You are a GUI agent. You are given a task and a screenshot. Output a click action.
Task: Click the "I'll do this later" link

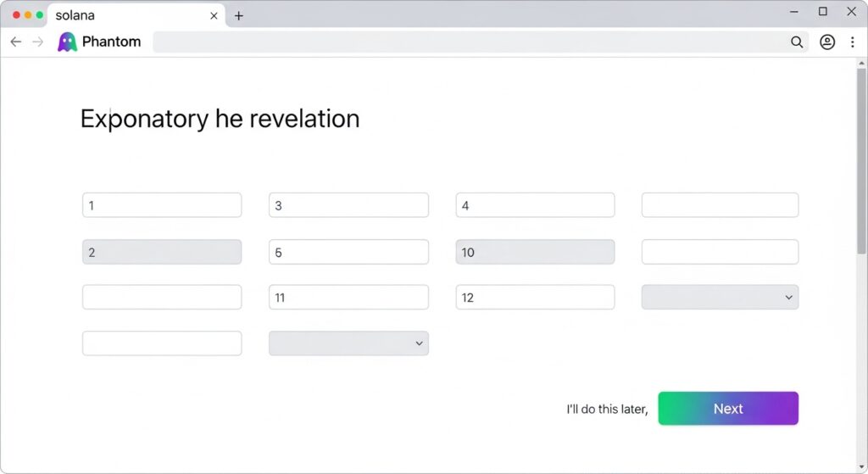(x=607, y=409)
